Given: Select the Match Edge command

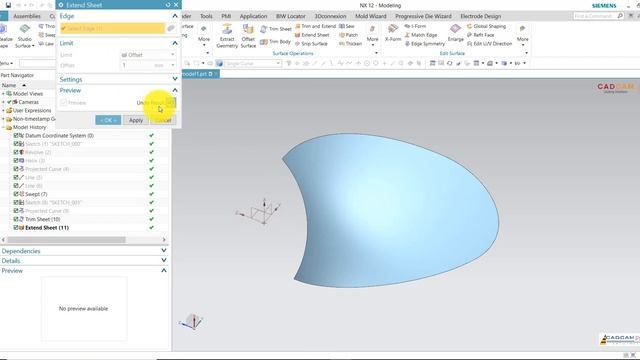Looking at the screenshot, I should (x=420, y=35).
